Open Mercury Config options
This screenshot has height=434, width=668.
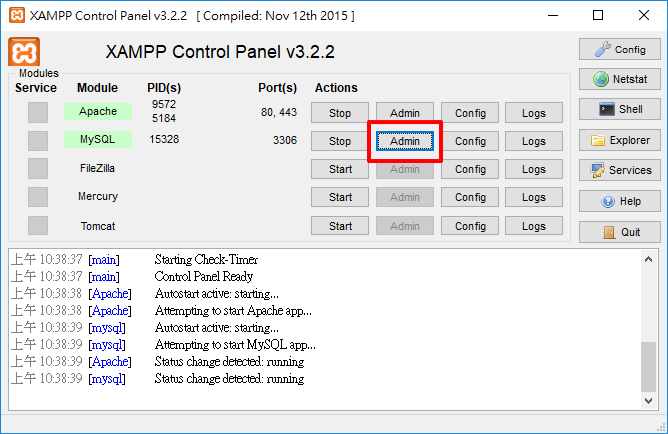(470, 197)
